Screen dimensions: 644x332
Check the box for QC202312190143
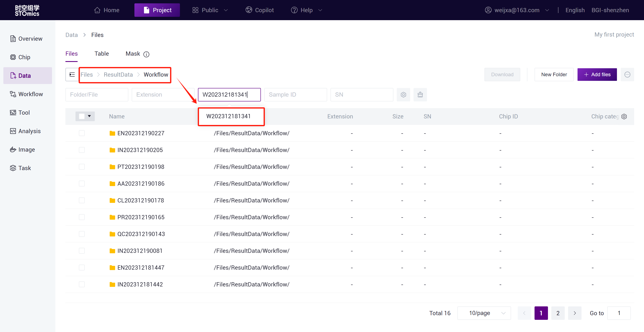point(82,234)
